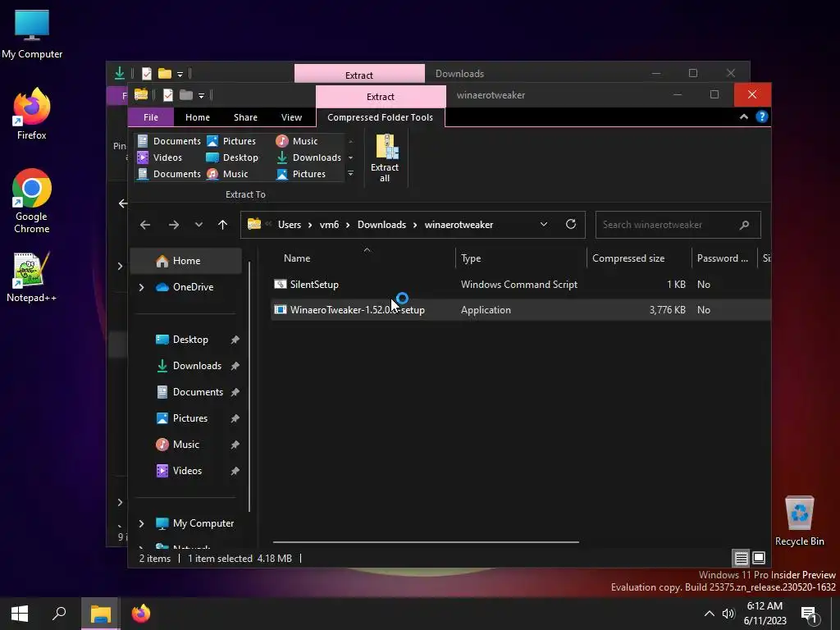The image size is (840, 630).
Task: Open show hidden icons chevron in tray
Action: coord(709,614)
